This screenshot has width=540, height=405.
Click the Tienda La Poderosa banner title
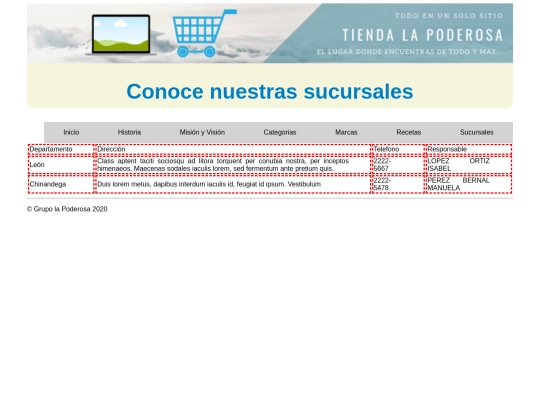(x=423, y=35)
